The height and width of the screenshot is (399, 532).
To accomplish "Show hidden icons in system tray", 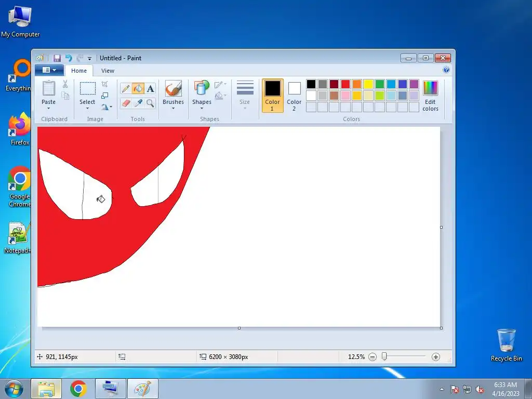I will tap(442, 389).
